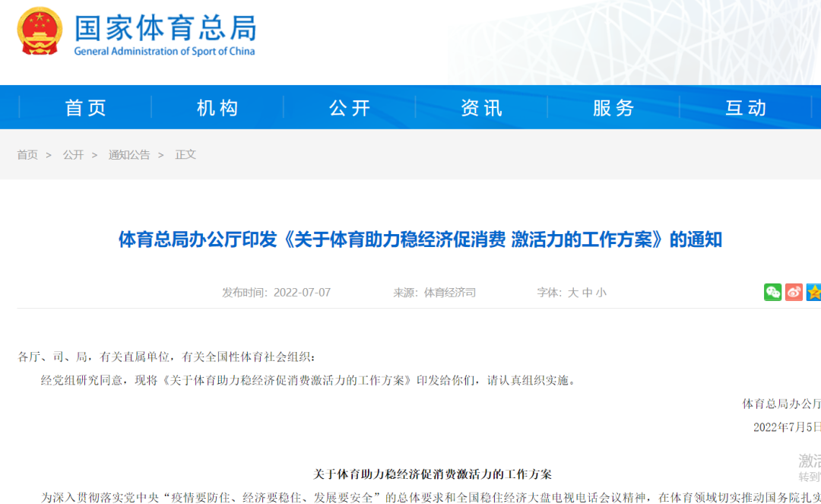Click 公开 breadcrumb link
821x504 pixels.
73,154
